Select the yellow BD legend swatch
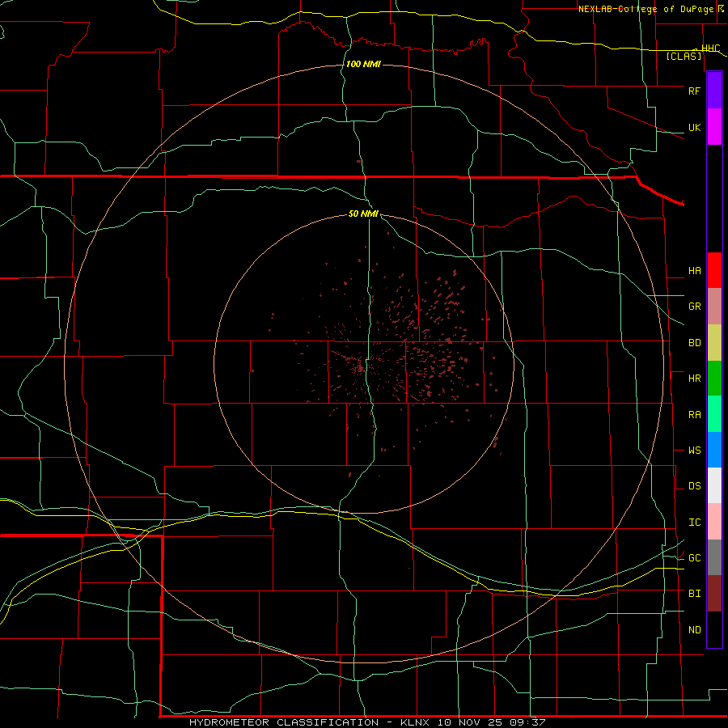 tap(714, 343)
